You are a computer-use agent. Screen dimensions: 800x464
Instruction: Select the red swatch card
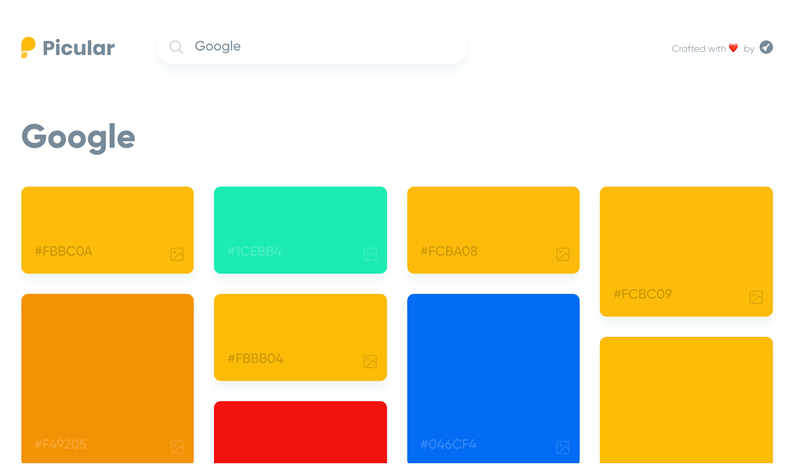pos(301,432)
